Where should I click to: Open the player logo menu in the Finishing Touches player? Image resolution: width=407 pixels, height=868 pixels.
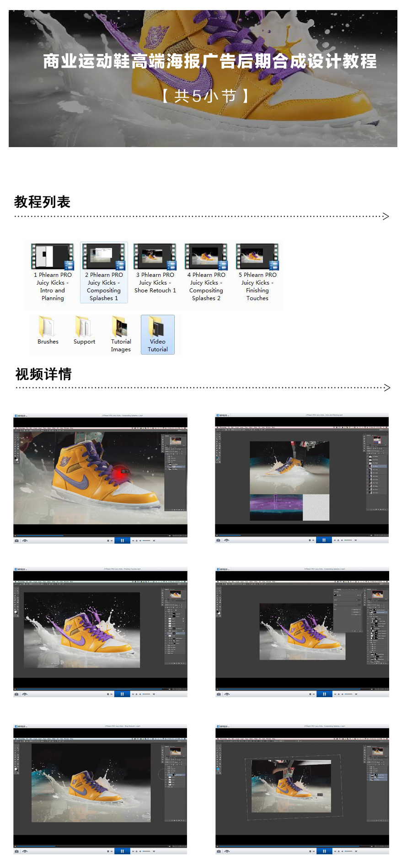(21, 569)
